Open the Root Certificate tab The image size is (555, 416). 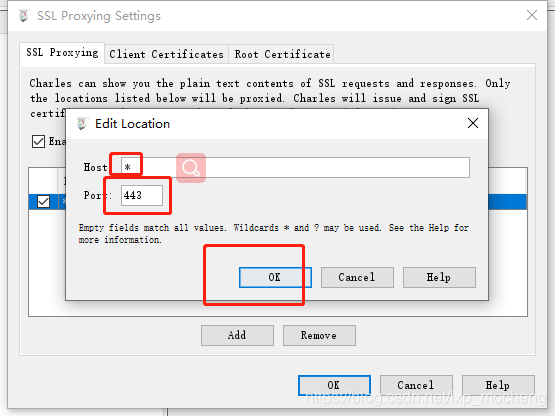[x=282, y=54]
